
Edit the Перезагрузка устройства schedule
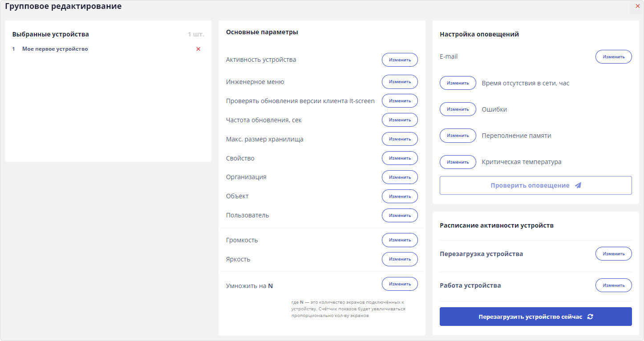click(613, 254)
